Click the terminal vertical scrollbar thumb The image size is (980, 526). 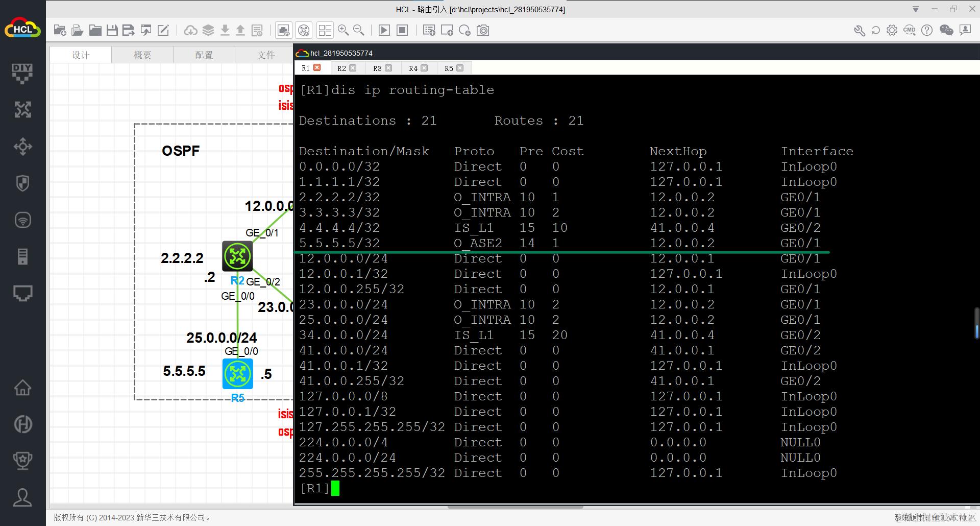(976, 324)
